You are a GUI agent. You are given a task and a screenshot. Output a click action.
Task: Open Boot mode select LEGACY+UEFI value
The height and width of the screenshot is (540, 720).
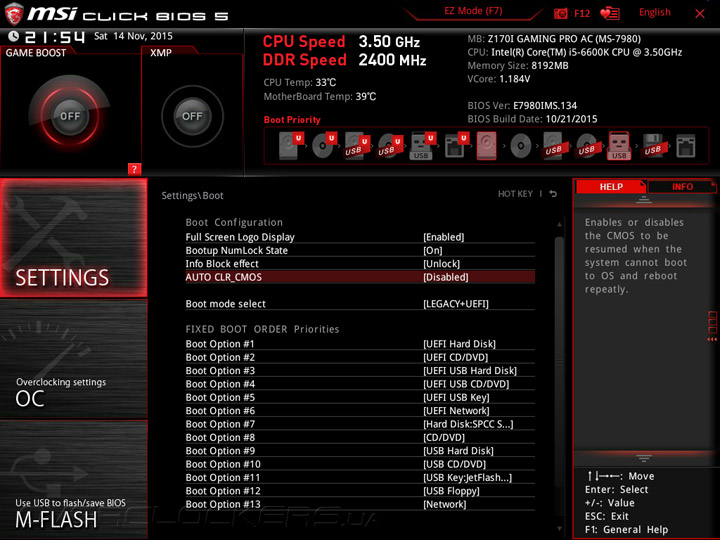coord(456,304)
